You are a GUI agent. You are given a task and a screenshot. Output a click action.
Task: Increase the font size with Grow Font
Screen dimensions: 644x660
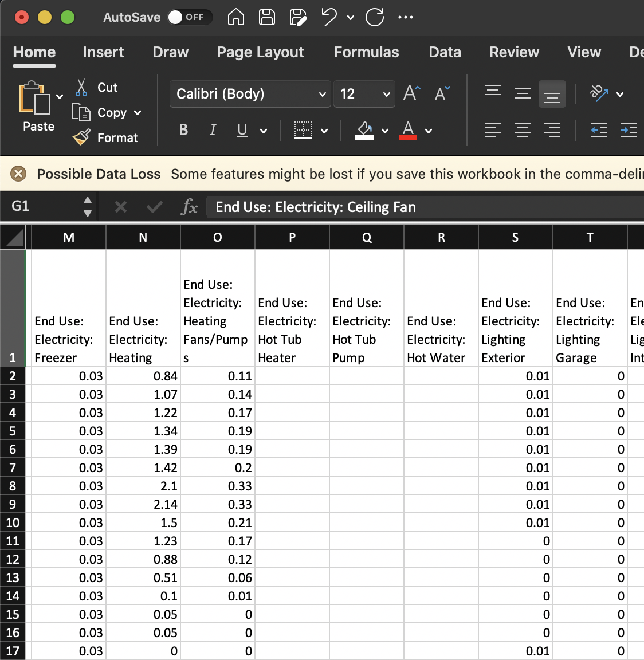410,93
